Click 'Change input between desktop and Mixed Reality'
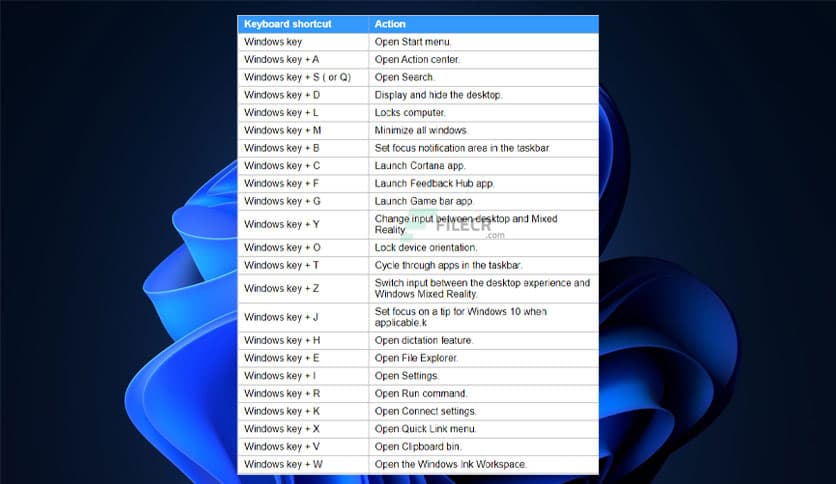Viewport: 836px width, 484px height. point(466,224)
